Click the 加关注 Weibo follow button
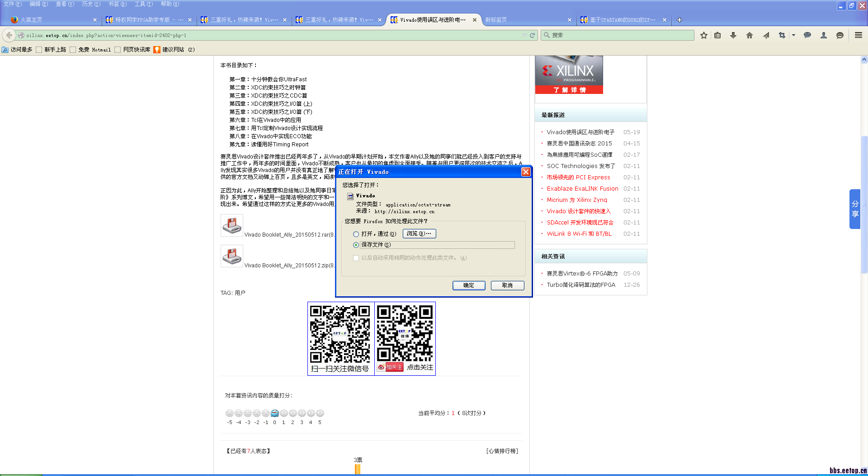This screenshot has width=868, height=476. (x=390, y=367)
